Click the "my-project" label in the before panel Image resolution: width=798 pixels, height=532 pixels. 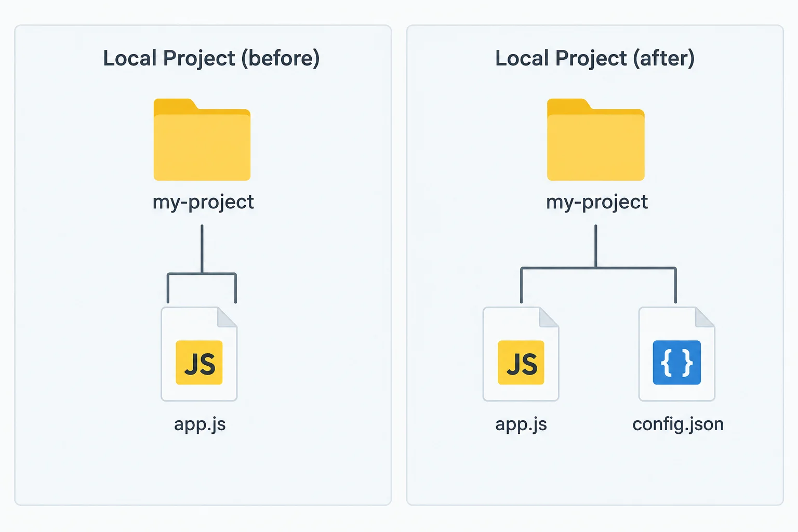[203, 202]
